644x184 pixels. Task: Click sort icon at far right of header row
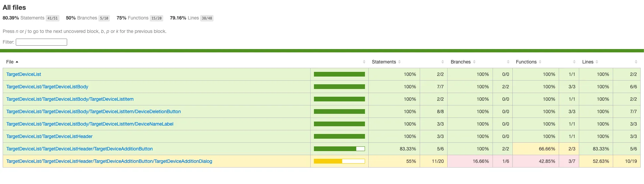click(636, 62)
